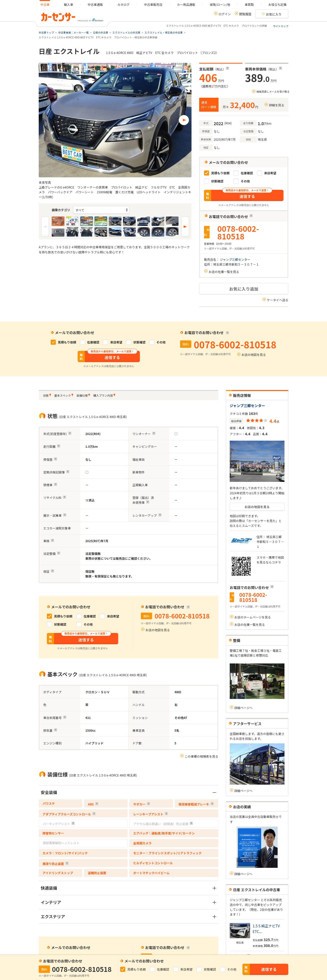Check 来店希望 in the wide beige banner form
The width and height of the screenshot is (327, 980).
point(105,342)
